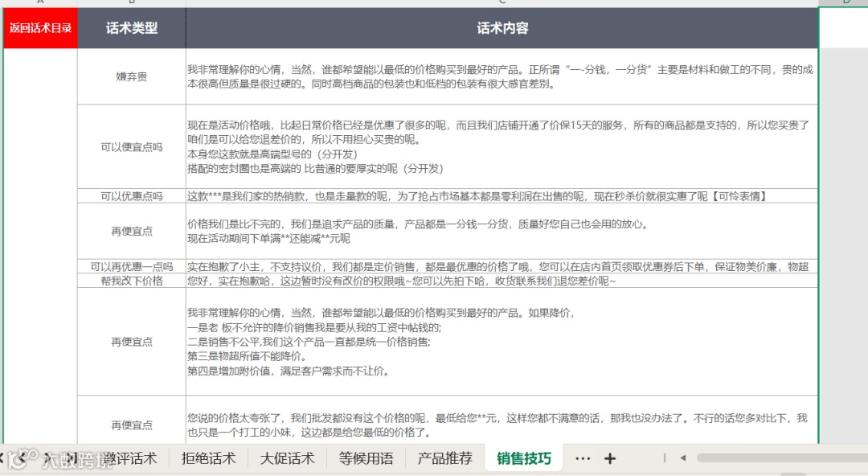The image size is (868, 476).
Task: Select the empty column D cell beside the header
Action: (843, 28)
